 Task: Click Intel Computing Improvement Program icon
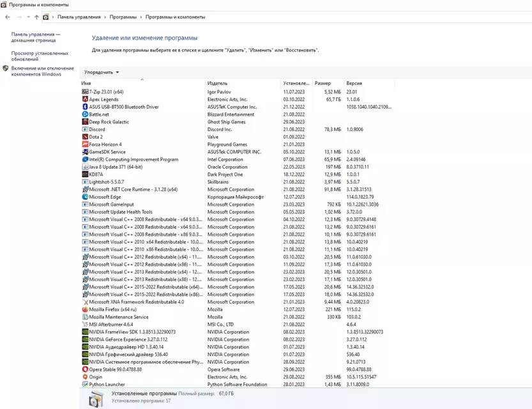85,159
